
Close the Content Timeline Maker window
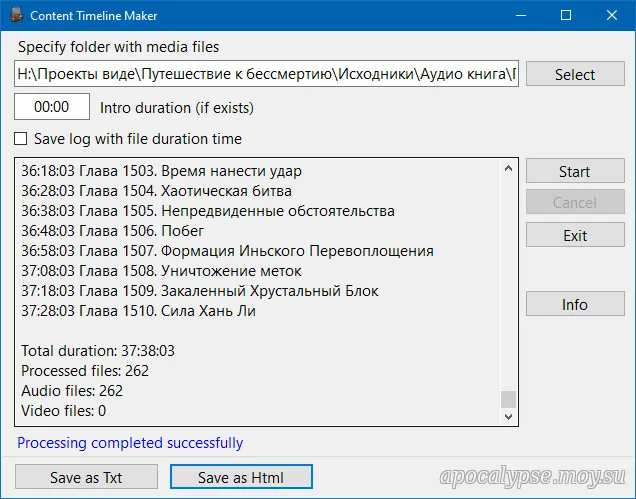pyautogui.click(x=611, y=16)
